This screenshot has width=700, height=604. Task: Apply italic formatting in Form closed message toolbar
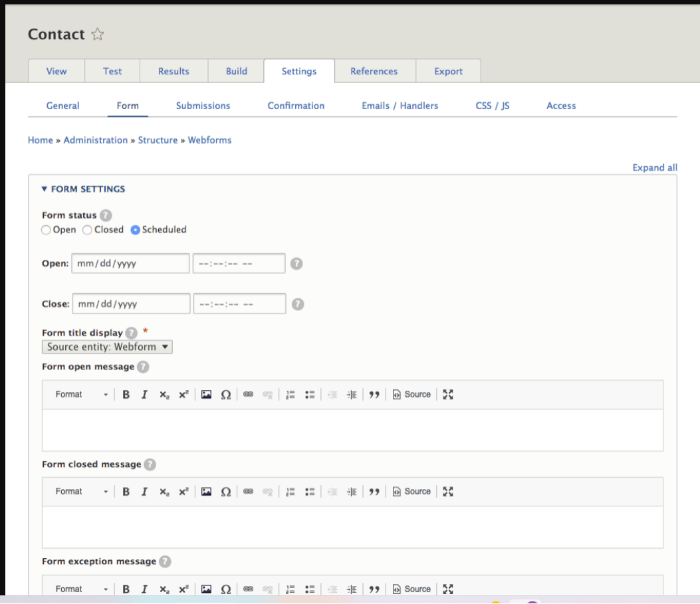[144, 491]
